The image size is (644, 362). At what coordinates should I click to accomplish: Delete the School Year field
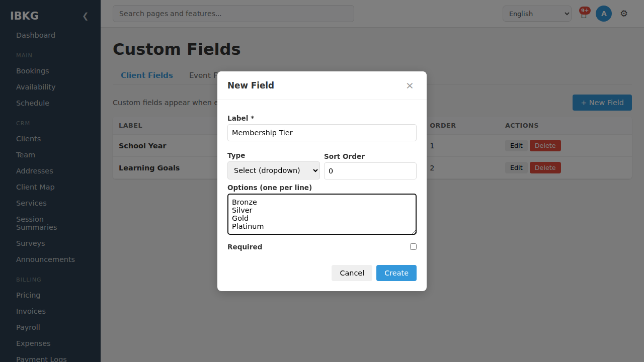point(545,146)
